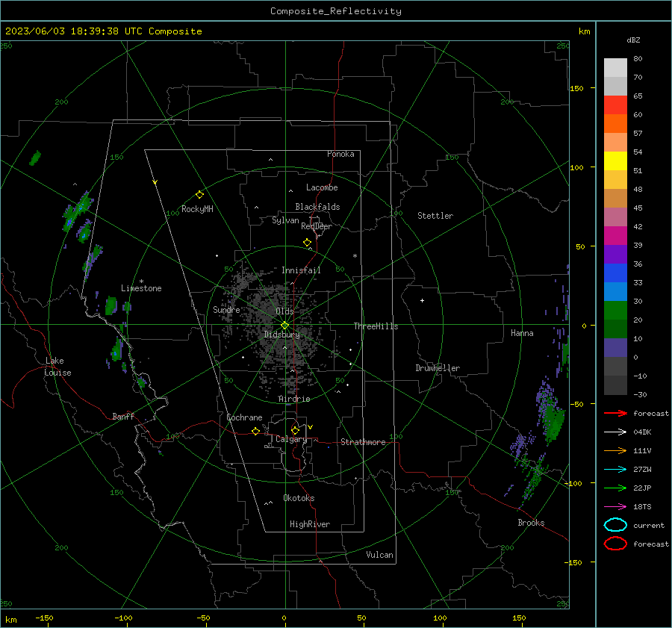Screen dimensions: 672x628
Task: Select the 20 dBZ green color swatch
Action: tap(615, 310)
